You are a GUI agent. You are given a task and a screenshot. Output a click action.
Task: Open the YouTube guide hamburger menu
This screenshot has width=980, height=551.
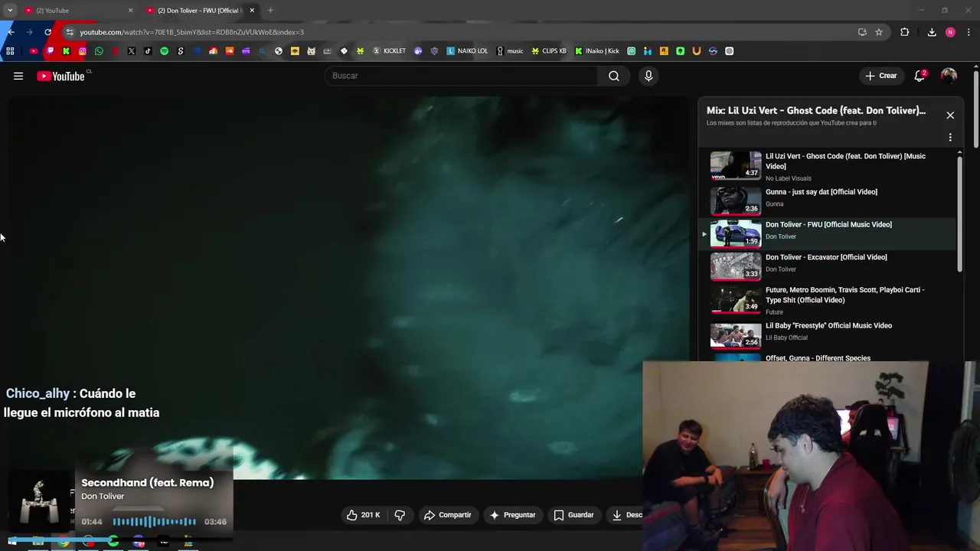[18, 76]
